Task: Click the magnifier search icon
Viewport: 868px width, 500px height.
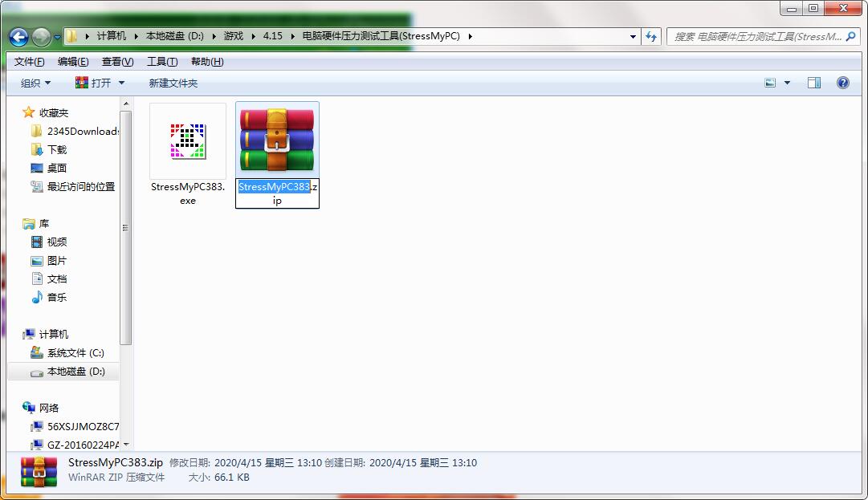Action: pos(851,36)
